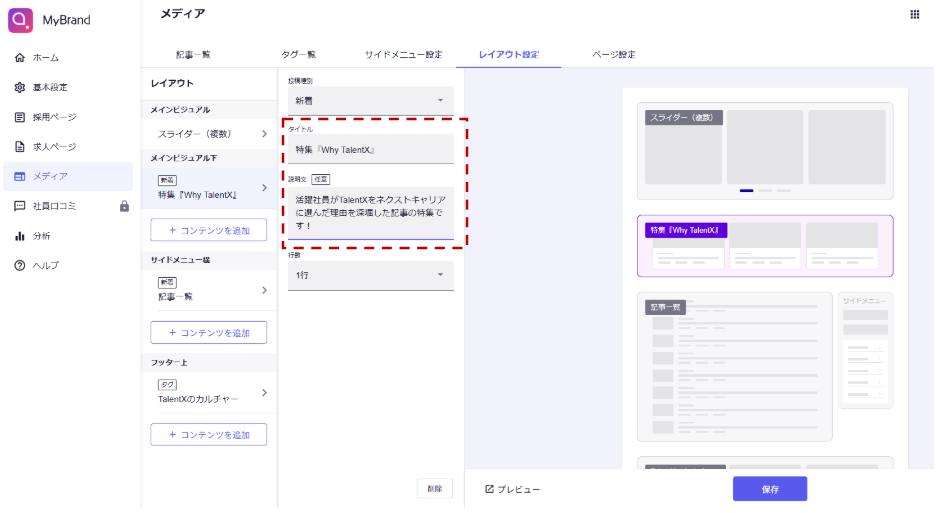This screenshot has width=937, height=513.
Task: Open 基本設定 gear settings
Action: [50, 88]
